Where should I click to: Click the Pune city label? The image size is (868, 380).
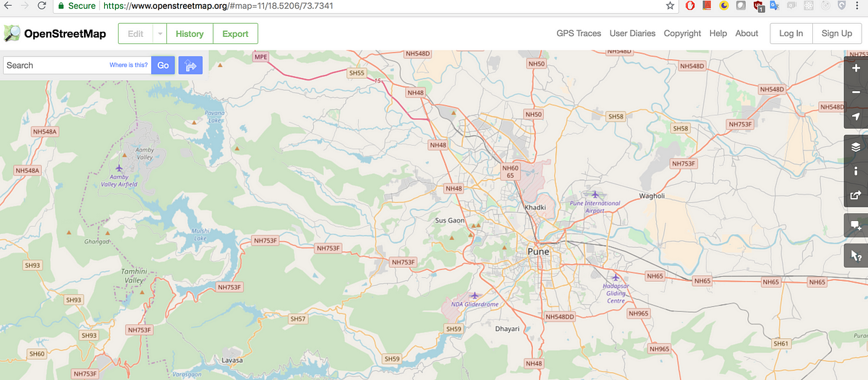538,251
